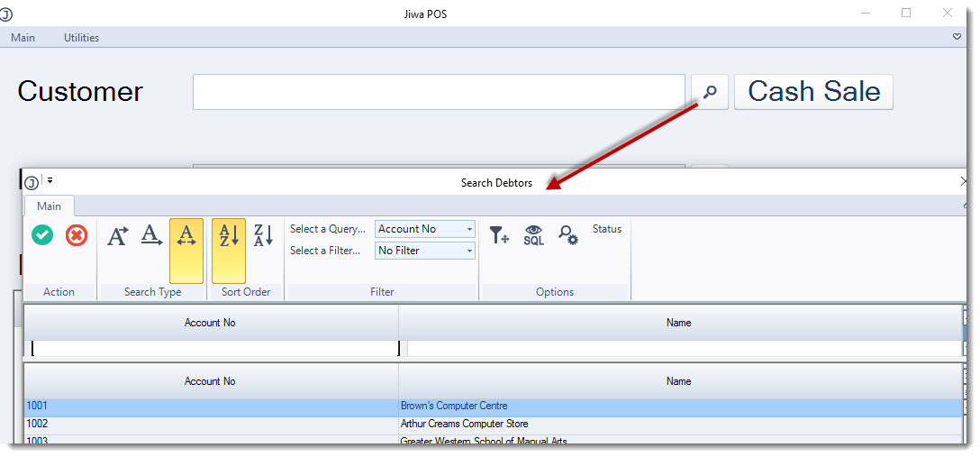Toggle the 'contains' search type icon
This screenshot has height=457, width=980.
point(186,250)
